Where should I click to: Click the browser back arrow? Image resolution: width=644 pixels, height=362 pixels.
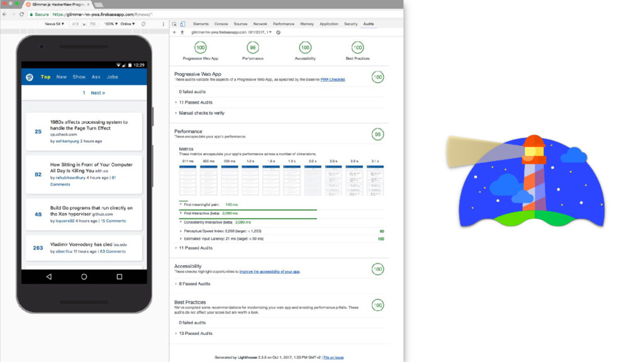click(x=5, y=14)
